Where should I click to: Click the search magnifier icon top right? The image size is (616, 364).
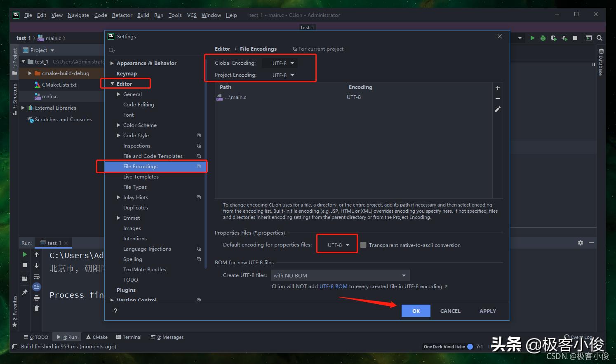coord(600,38)
